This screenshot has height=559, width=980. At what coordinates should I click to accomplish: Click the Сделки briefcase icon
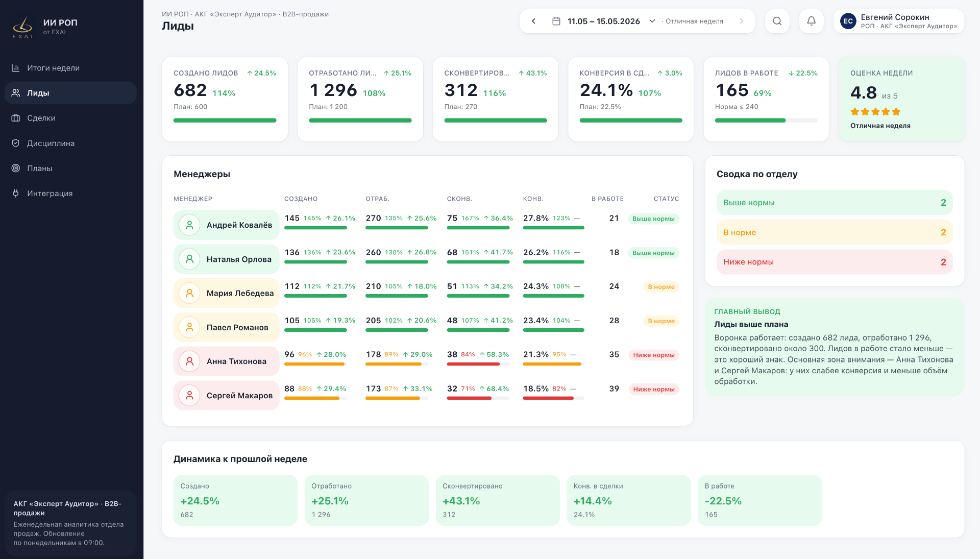(16, 118)
